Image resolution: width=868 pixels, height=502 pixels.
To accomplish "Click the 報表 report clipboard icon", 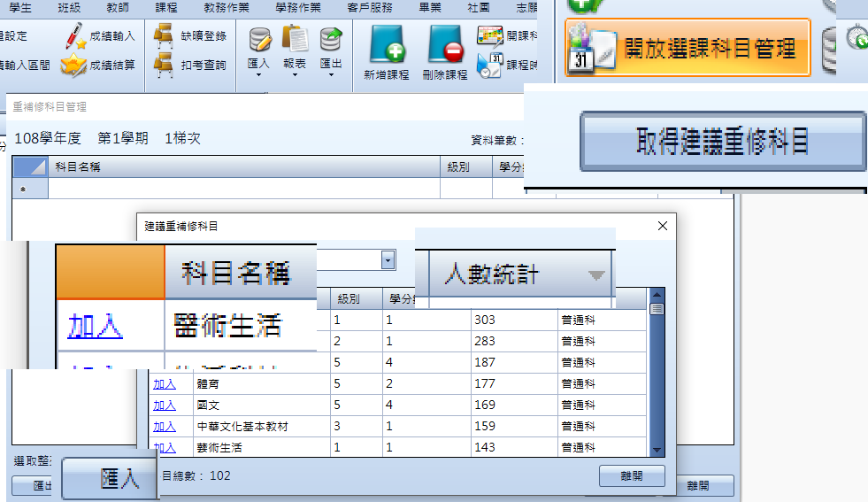I will 295,39.
